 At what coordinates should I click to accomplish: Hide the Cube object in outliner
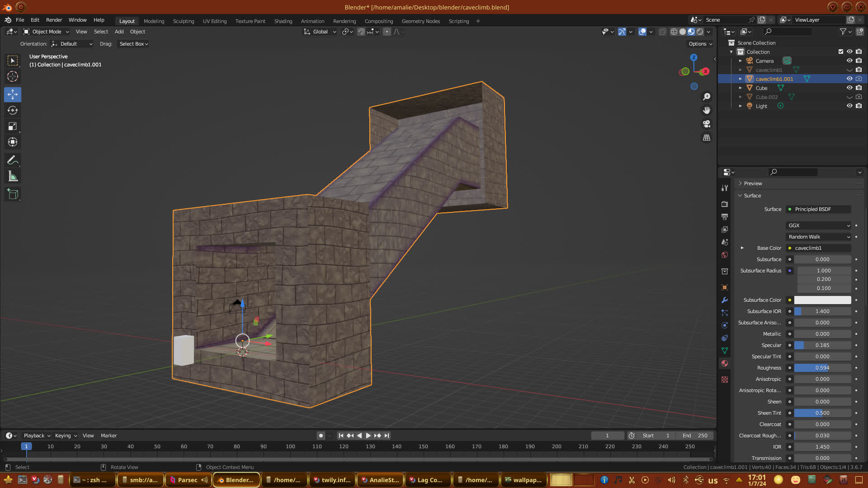coord(849,88)
